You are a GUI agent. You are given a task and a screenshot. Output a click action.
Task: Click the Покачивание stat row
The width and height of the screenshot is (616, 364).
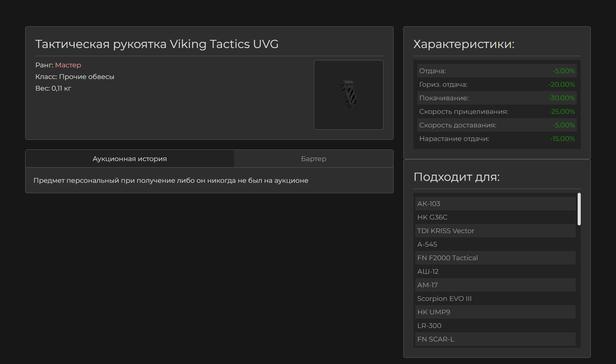coord(497,98)
